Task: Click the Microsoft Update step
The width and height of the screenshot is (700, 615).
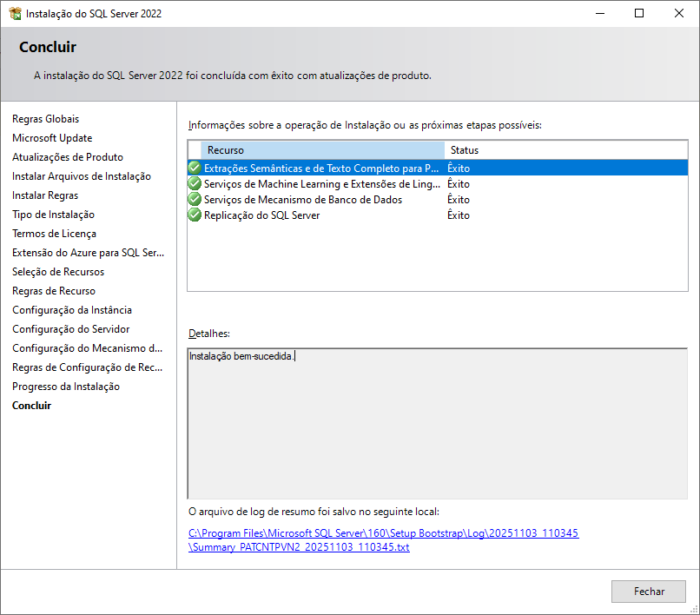Action: coord(52,138)
